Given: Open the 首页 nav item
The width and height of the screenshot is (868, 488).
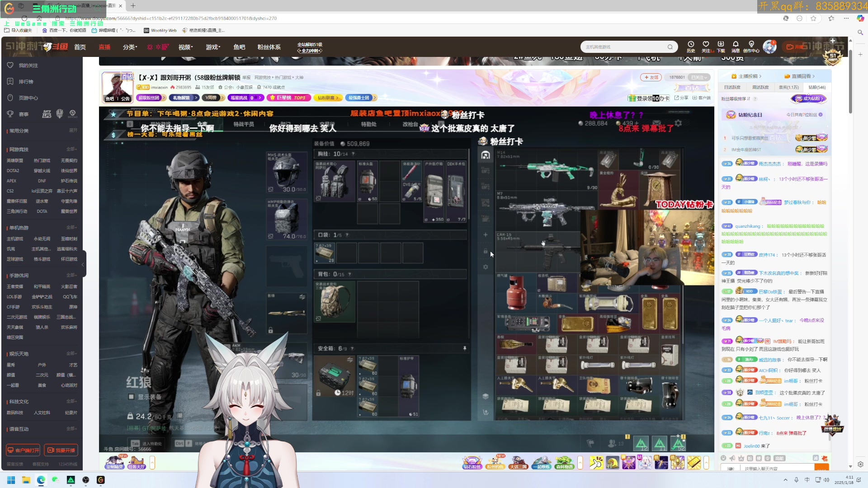Looking at the screenshot, I should pyautogui.click(x=80, y=47).
